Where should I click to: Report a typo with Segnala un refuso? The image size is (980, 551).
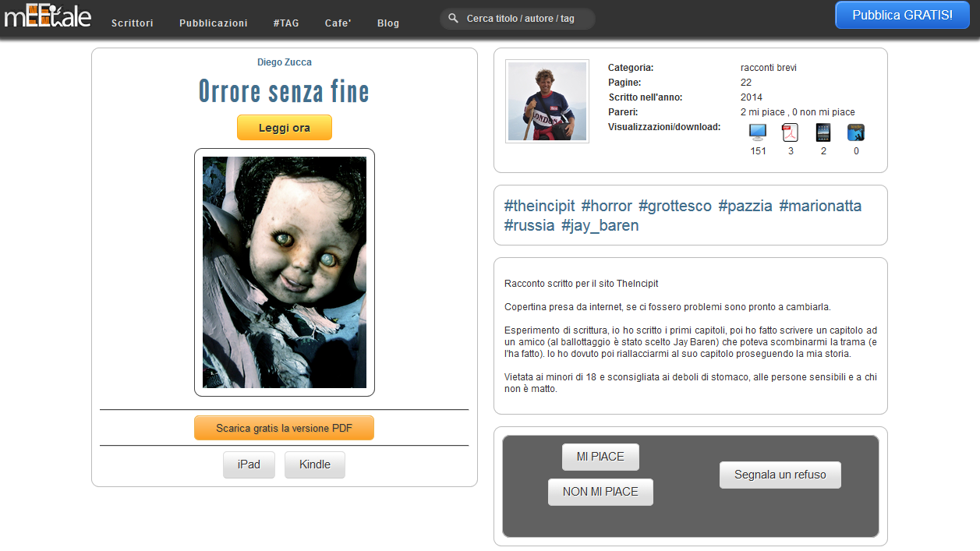(780, 475)
